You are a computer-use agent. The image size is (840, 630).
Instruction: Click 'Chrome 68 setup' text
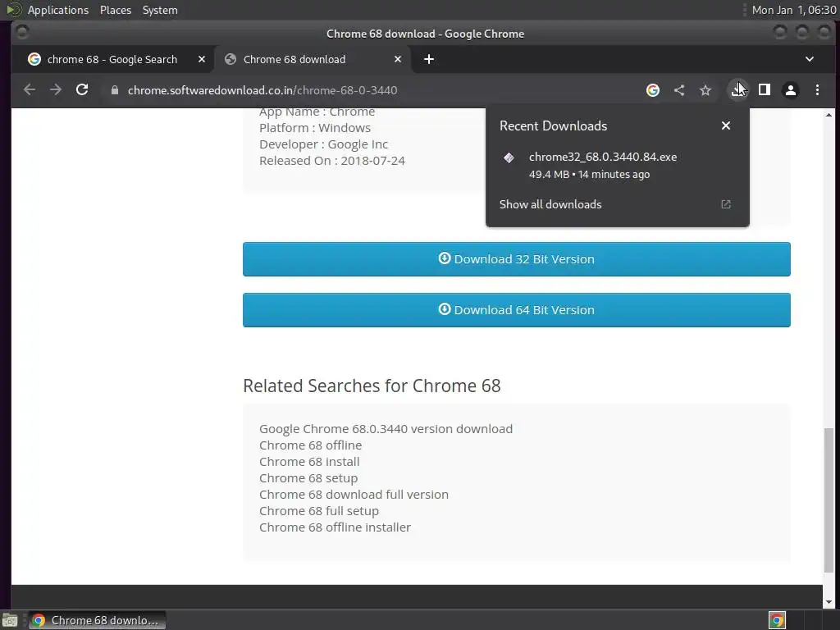[x=308, y=478]
